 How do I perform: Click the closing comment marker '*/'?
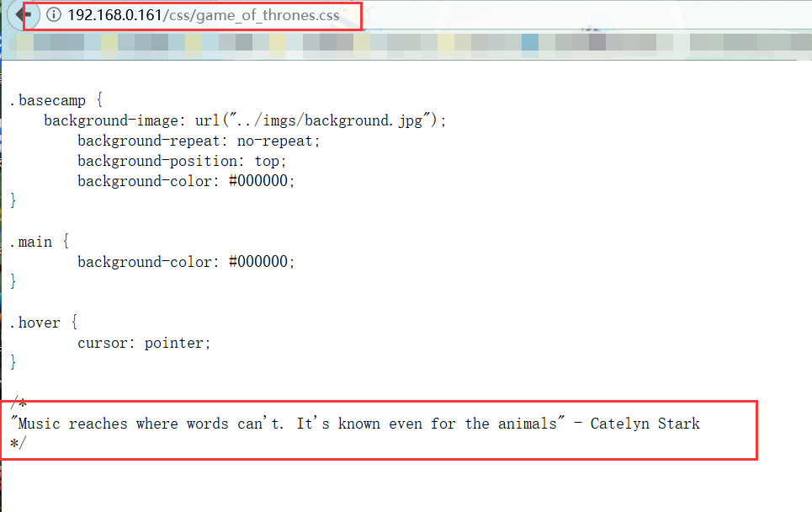pyautogui.click(x=18, y=443)
